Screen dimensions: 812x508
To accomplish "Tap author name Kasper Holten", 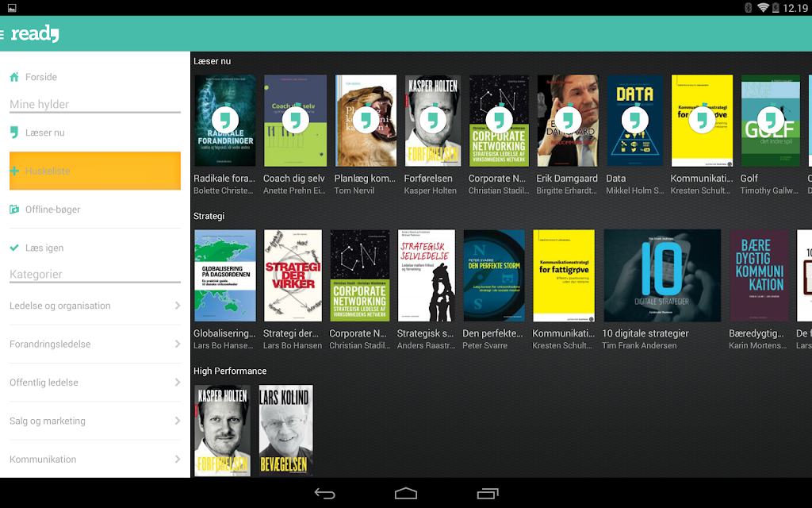I will click(431, 190).
